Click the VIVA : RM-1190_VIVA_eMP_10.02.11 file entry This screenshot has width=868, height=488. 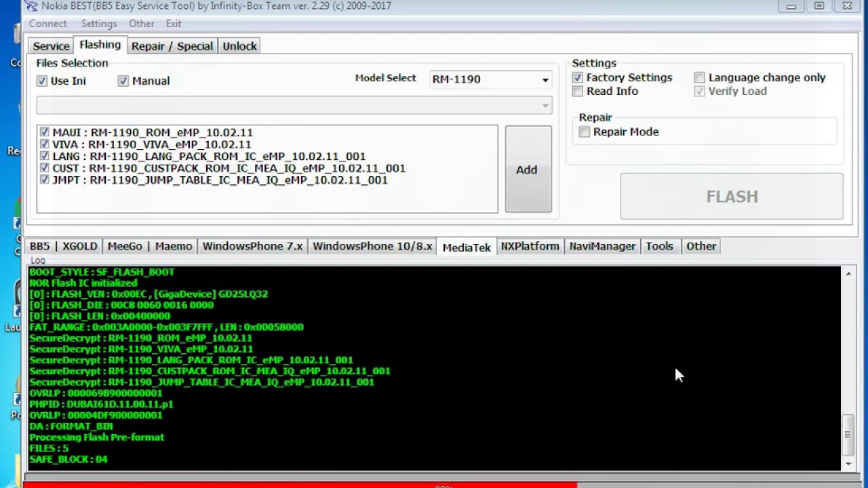coord(152,144)
